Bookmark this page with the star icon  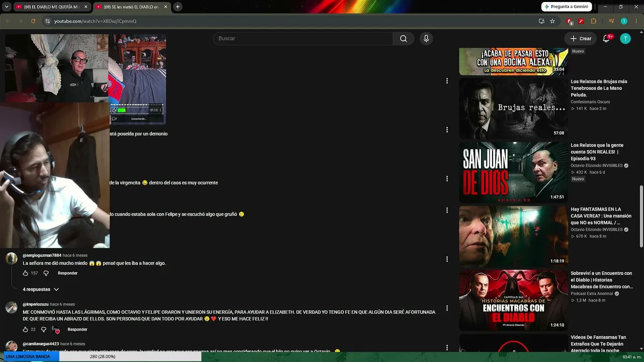[x=552, y=21]
